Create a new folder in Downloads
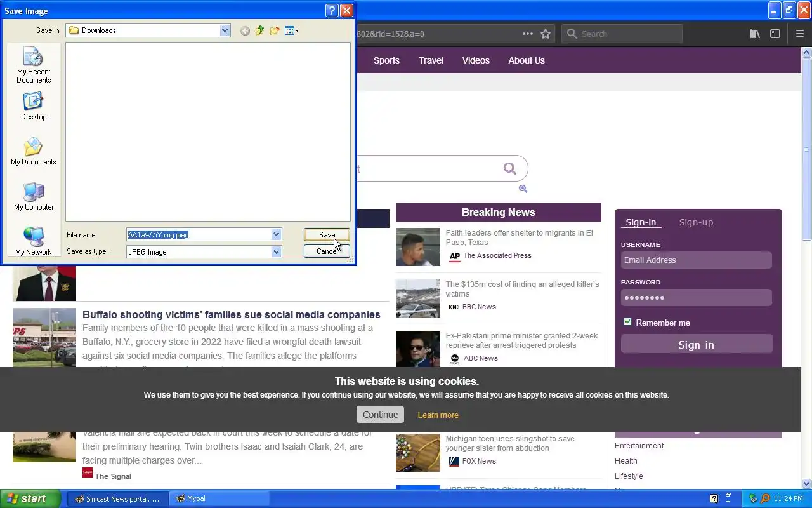 pos(275,30)
